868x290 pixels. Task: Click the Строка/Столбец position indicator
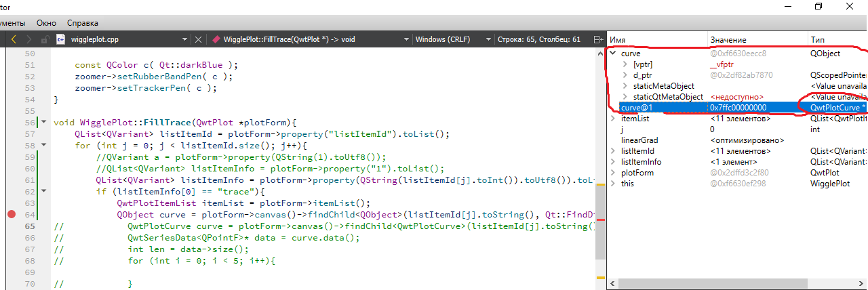538,40
